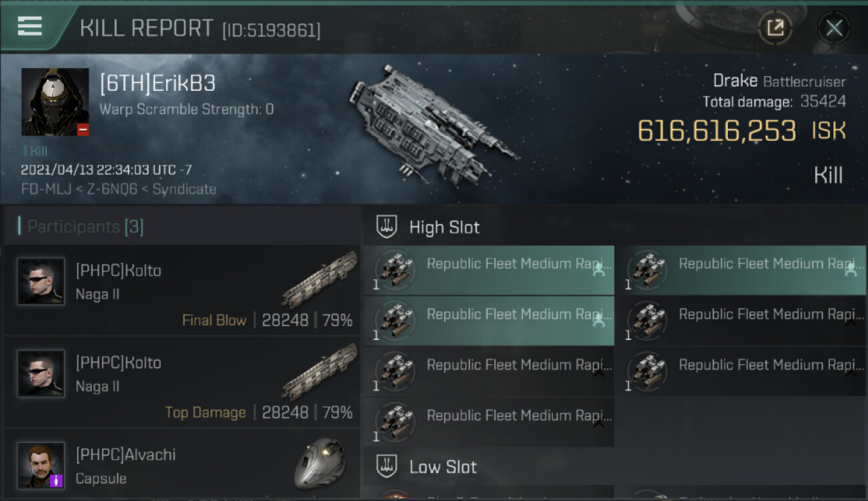Select the Low Slot section icon
Viewport: 868px width, 501px height.
pyautogui.click(x=387, y=466)
